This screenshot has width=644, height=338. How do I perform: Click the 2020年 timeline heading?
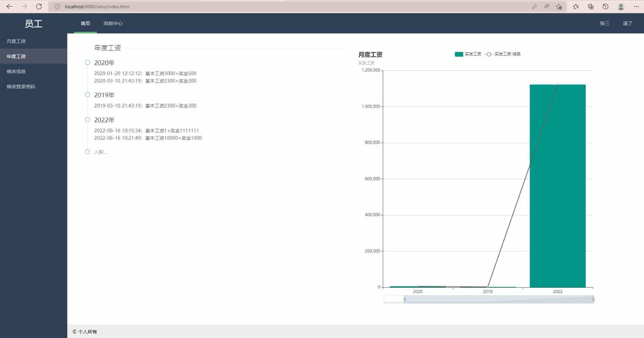104,63
